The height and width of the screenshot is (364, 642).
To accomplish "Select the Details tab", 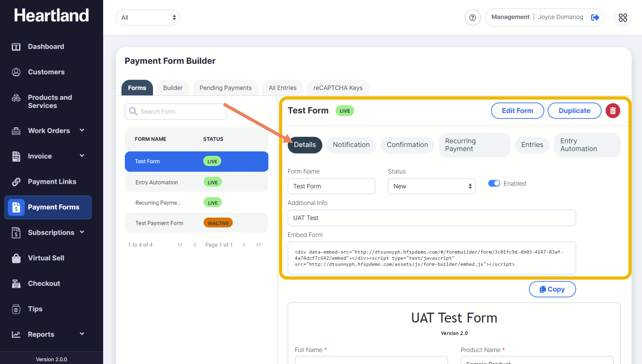I will [305, 145].
